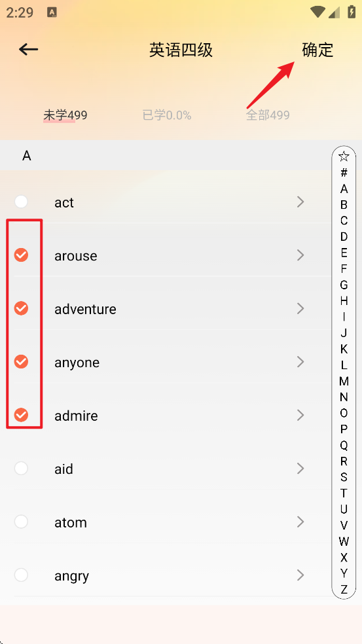The height and width of the screenshot is (644, 362).
Task: Deselect the admire checkbox
Action: pyautogui.click(x=21, y=415)
